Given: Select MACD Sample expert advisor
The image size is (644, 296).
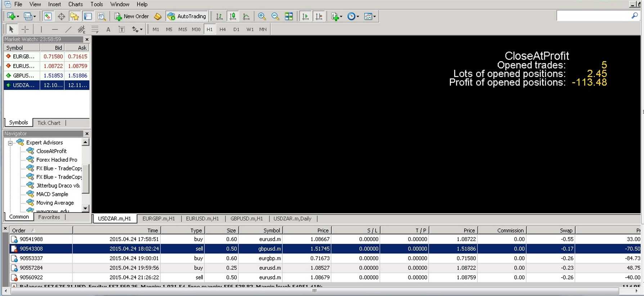Looking at the screenshot, I should tap(52, 194).
